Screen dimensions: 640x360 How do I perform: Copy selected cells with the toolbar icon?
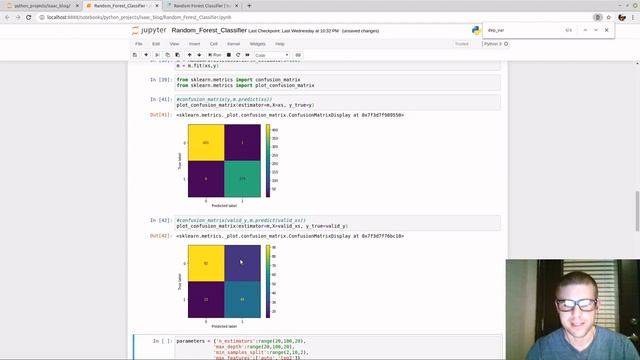click(167, 55)
